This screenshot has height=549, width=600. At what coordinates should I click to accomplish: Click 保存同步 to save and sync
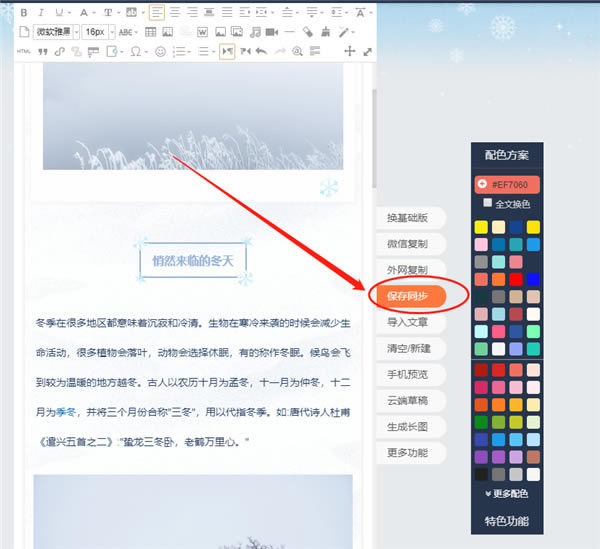[407, 296]
